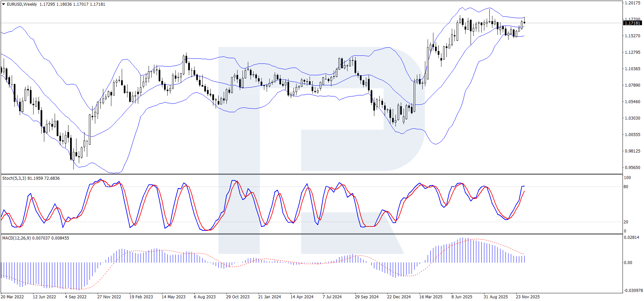Screen dimensions: 644x301
Task: Click the divider between Stoch and MACD panels
Action: (311, 234)
